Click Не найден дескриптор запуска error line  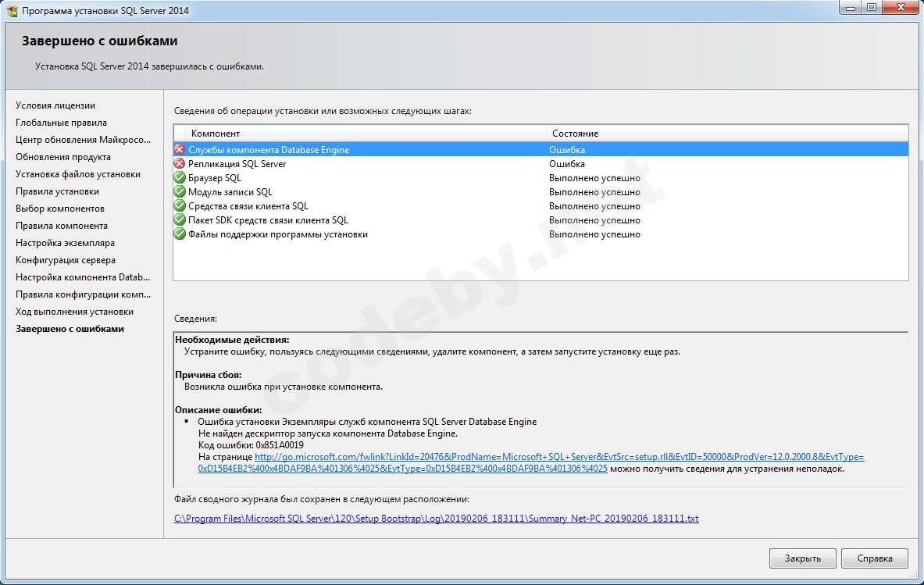tap(327, 433)
